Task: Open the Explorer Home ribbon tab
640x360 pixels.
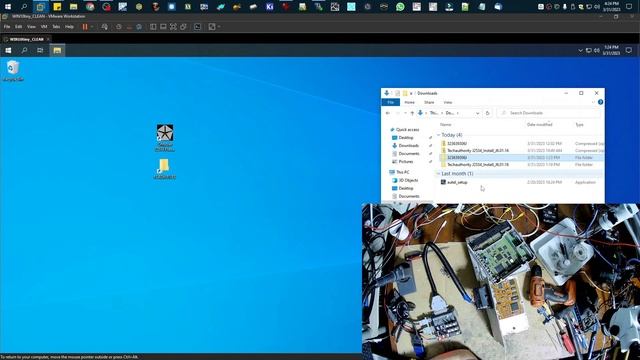Action: point(409,102)
